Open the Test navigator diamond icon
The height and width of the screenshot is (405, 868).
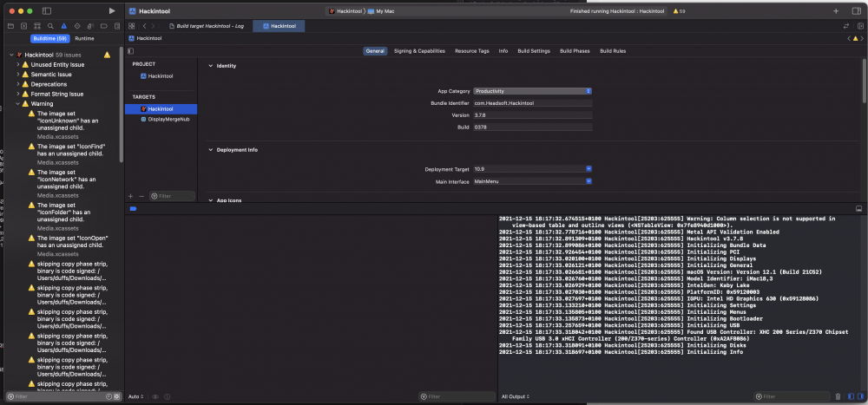[x=77, y=26]
